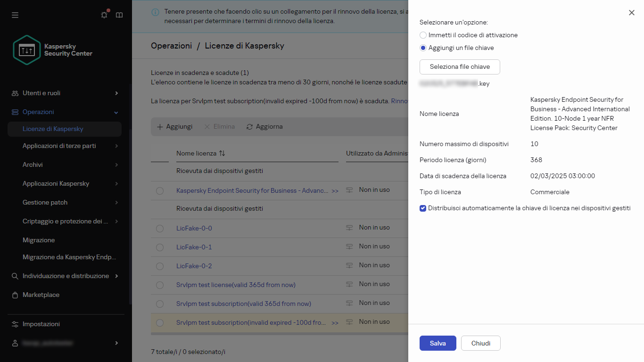Viewport: 644px width, 362px height.
Task: Close the side panel with X
Action: [x=632, y=13]
